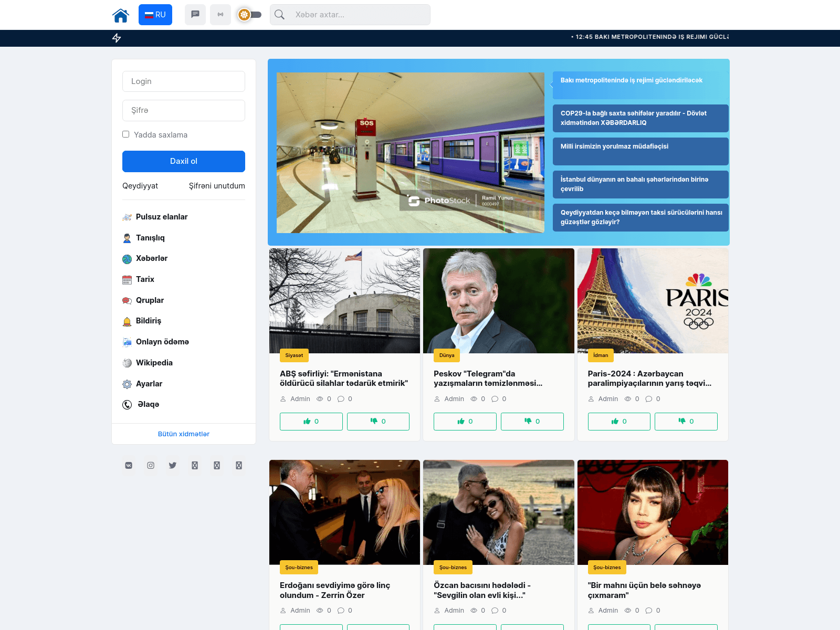The image size is (840, 630).
Task: Open Xəbərlər in the sidebar menu
Action: point(151,258)
